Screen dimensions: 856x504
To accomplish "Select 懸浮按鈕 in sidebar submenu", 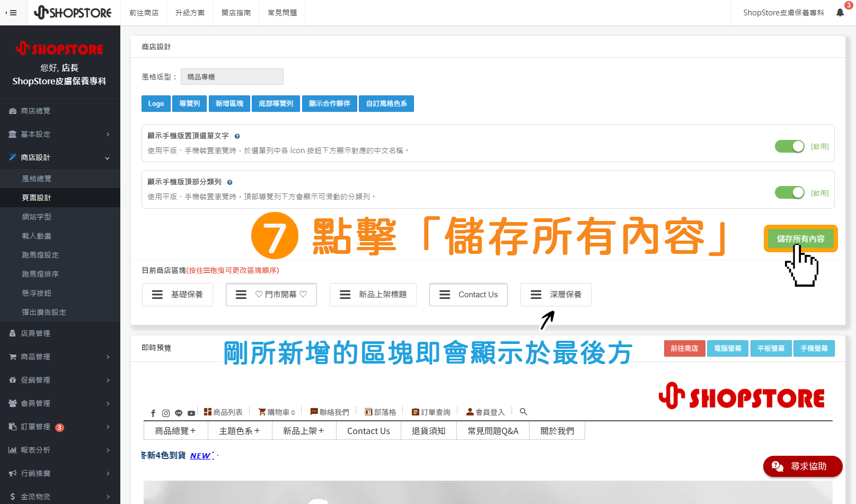I will click(60, 294).
